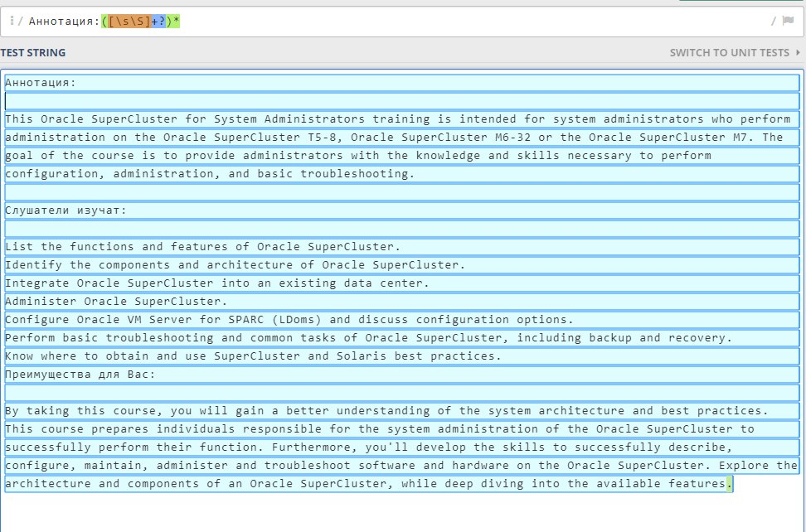Click 'Integrate Oracle SuperCluster into an existing' line

(x=402, y=283)
